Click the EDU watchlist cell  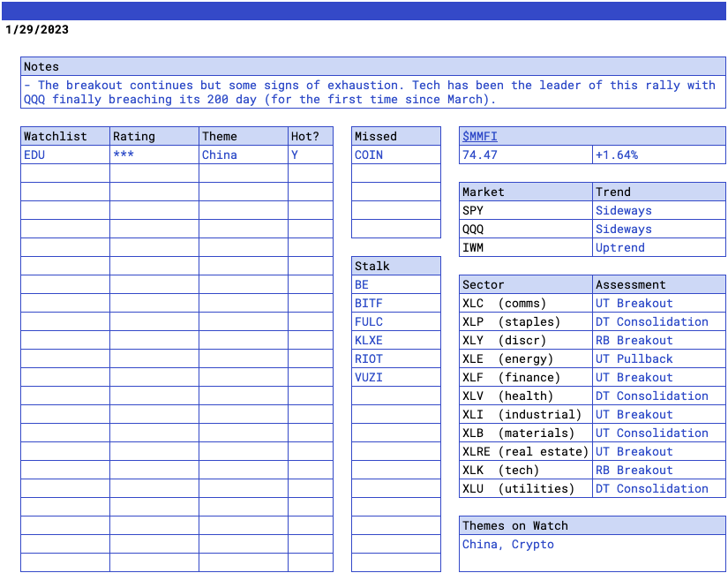point(65,155)
